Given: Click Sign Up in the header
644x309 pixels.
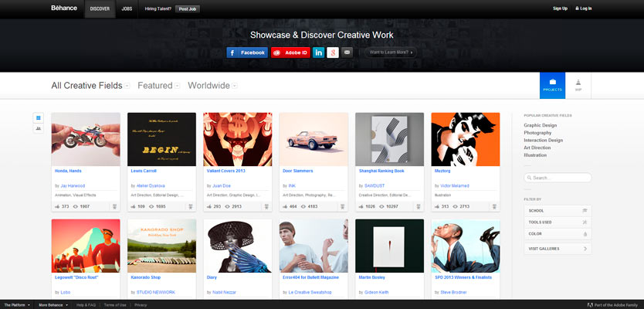Looking at the screenshot, I should [560, 8].
